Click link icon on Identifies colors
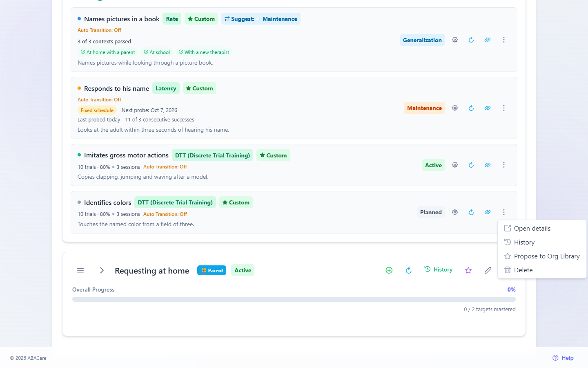The width and height of the screenshot is (588, 368). [x=488, y=212]
